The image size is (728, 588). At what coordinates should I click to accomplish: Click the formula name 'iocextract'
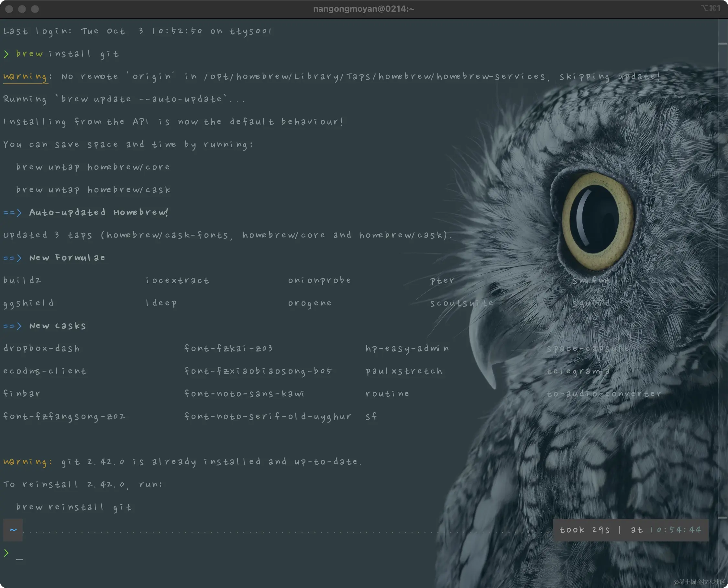177,280
